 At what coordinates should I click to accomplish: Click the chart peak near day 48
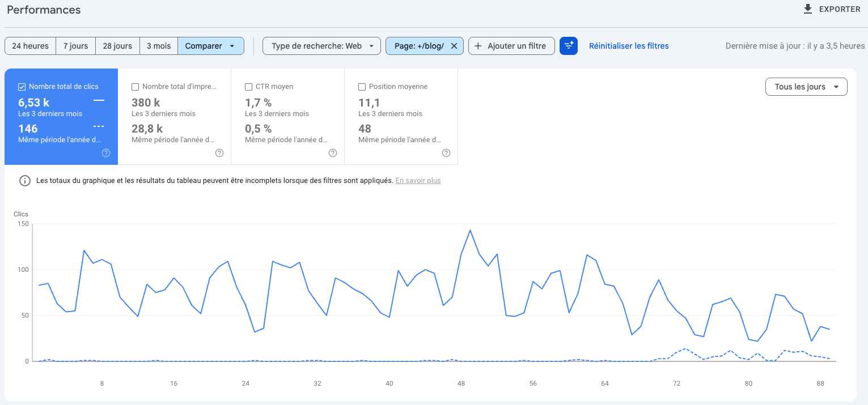[470, 230]
